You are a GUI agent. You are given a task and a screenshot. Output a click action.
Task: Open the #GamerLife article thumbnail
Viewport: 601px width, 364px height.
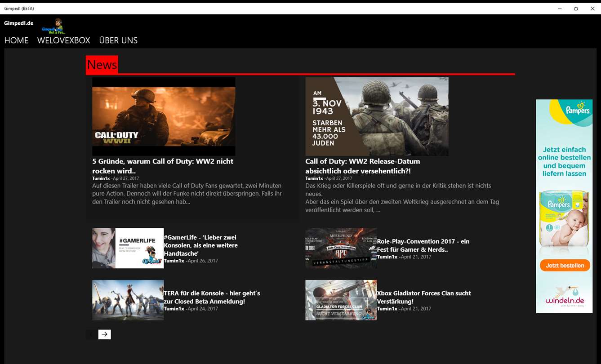(128, 248)
